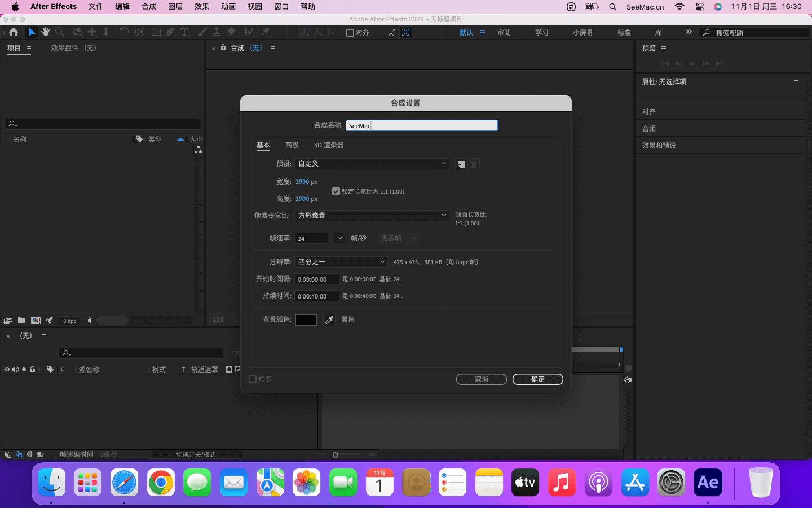Click the solo dot column in timeline

pyautogui.click(x=24, y=370)
